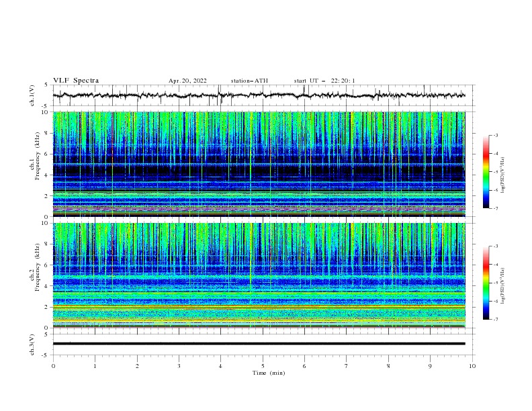Click the lower color bar's "log(PSD)(V²/Hz)" label
Screen dimensions: 532x411
pos(502,286)
